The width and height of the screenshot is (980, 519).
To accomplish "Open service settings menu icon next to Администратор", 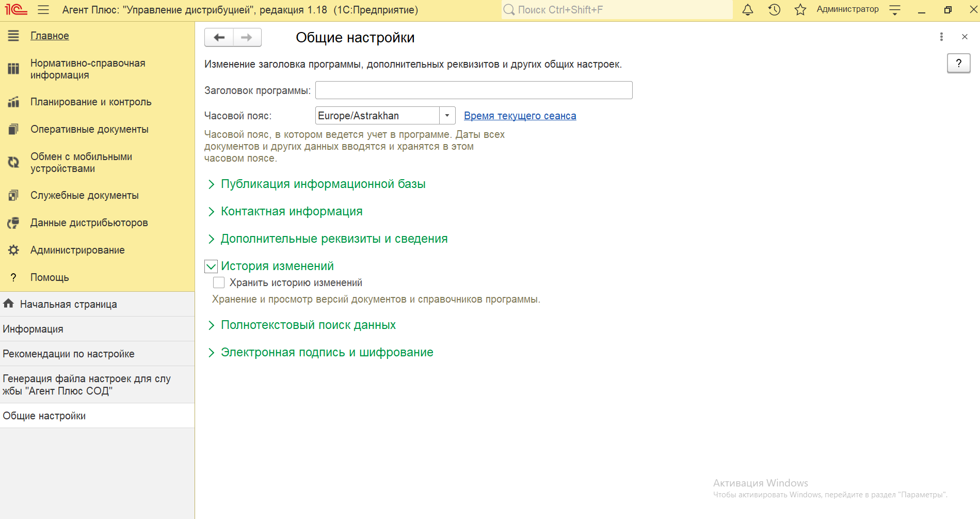I will (895, 10).
